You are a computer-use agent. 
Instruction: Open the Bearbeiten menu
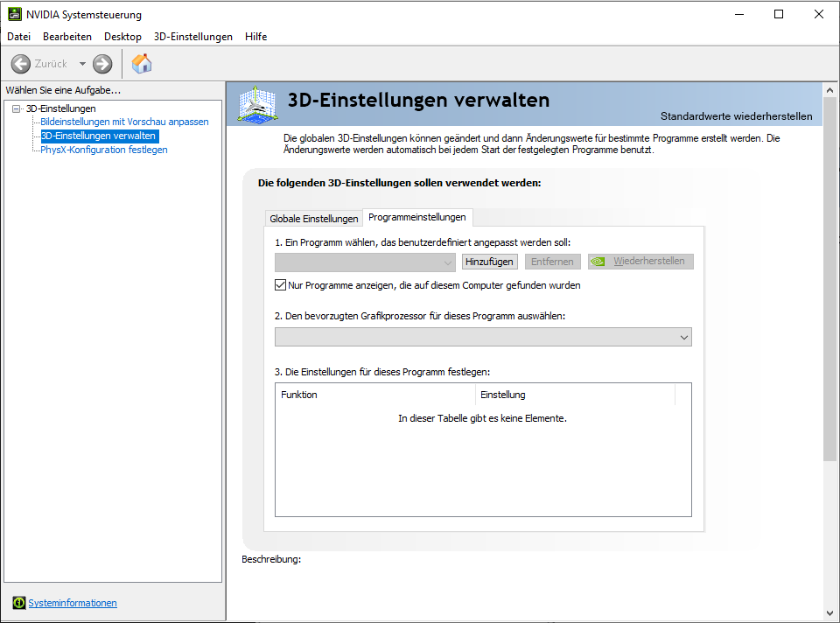(67, 37)
